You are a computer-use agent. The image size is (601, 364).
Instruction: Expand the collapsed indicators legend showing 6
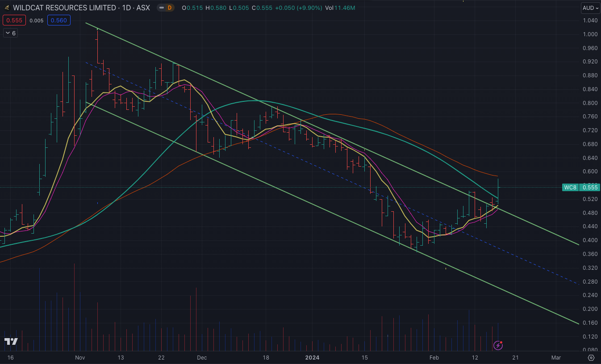pyautogui.click(x=10, y=33)
